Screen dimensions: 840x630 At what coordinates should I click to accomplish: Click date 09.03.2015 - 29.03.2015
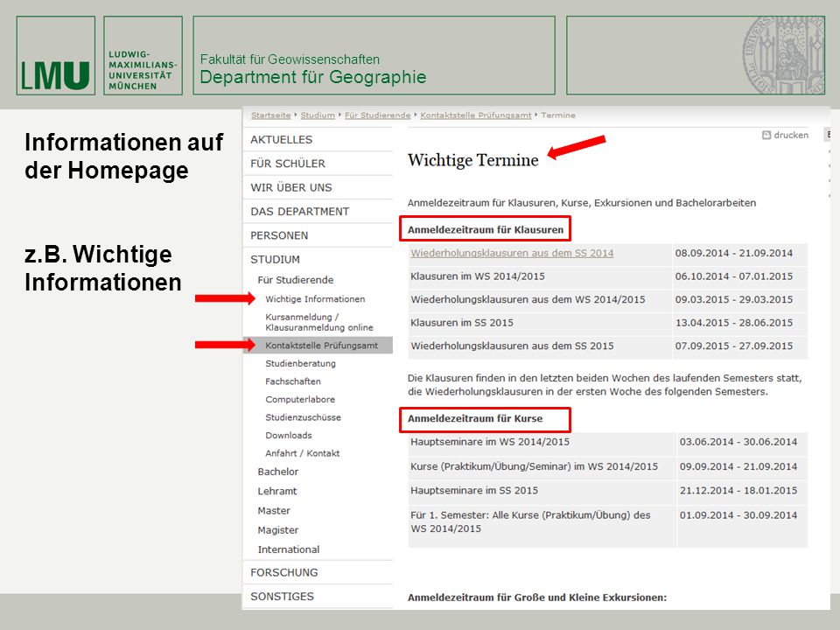[x=734, y=299]
